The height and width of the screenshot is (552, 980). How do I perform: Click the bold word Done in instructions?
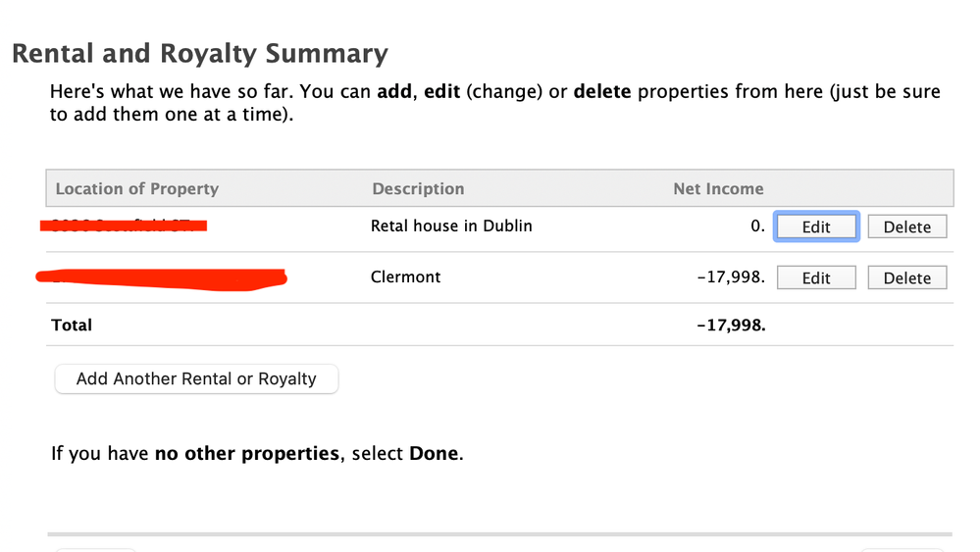point(434,454)
